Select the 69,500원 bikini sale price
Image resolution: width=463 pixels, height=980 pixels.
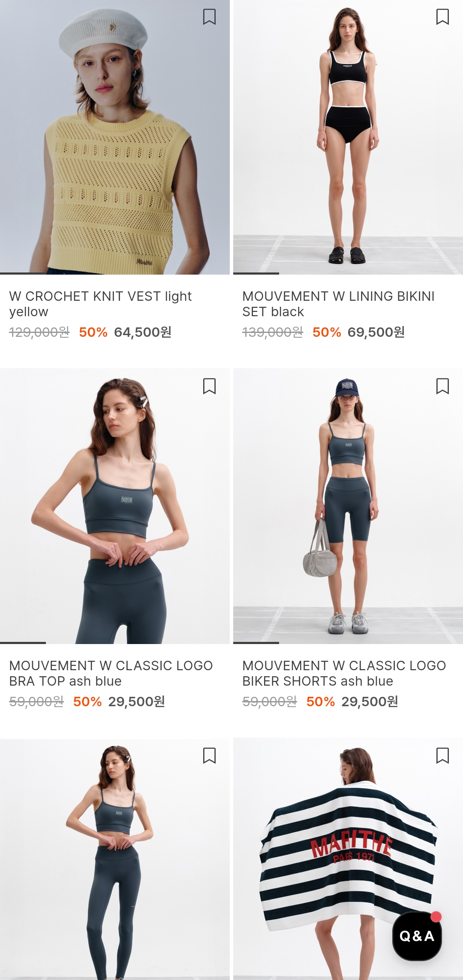(x=376, y=332)
